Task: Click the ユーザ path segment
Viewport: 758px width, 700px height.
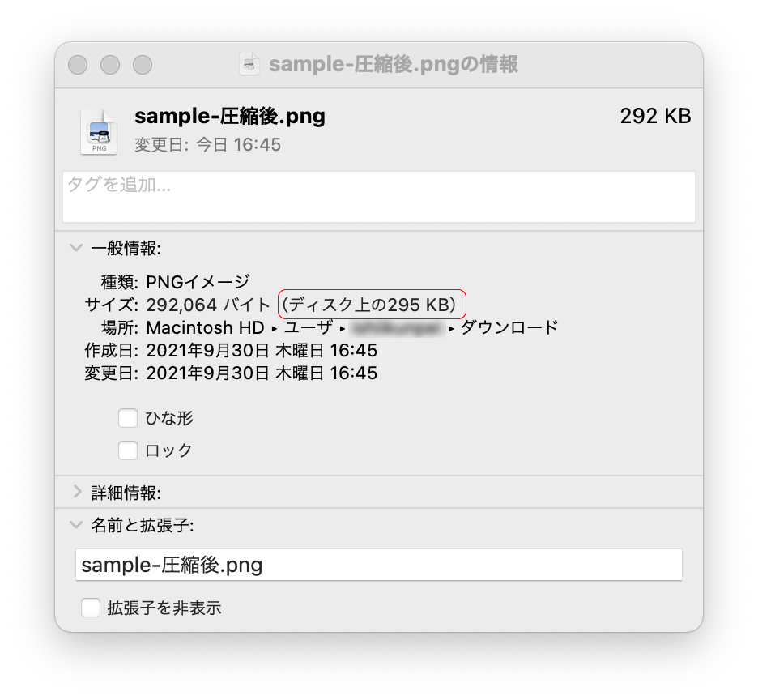Action: (309, 327)
